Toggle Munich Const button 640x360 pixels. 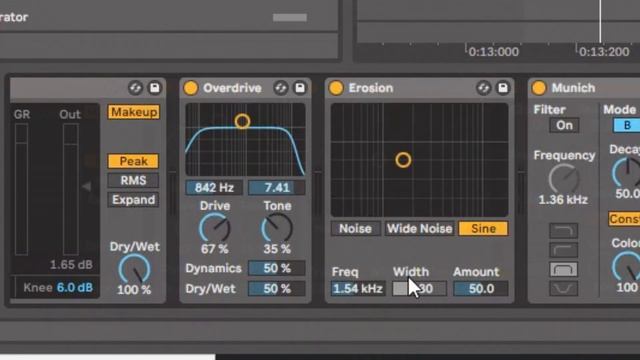pos(624,219)
